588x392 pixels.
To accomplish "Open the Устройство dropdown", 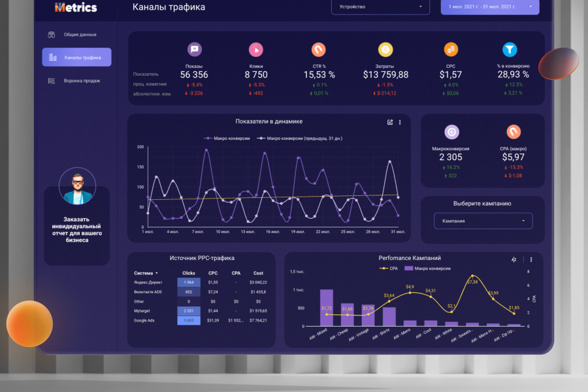I will [x=380, y=7].
